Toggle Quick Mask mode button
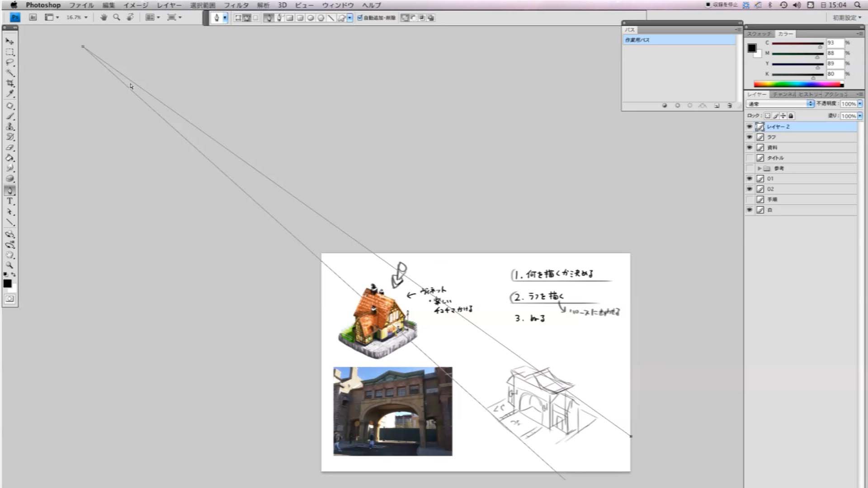The width and height of the screenshot is (868, 488). (x=9, y=299)
